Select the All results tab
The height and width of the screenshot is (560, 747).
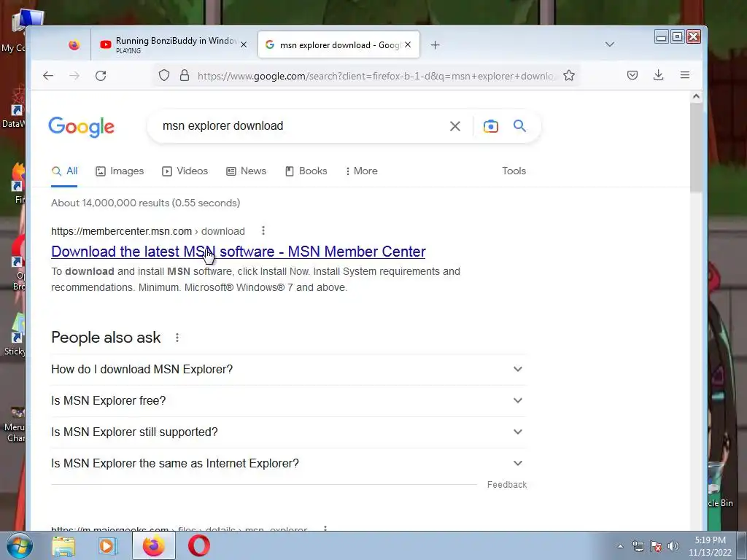click(64, 171)
